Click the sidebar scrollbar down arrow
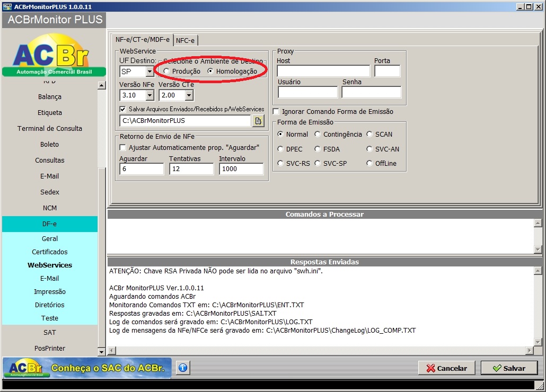The image size is (546, 392). (101, 352)
